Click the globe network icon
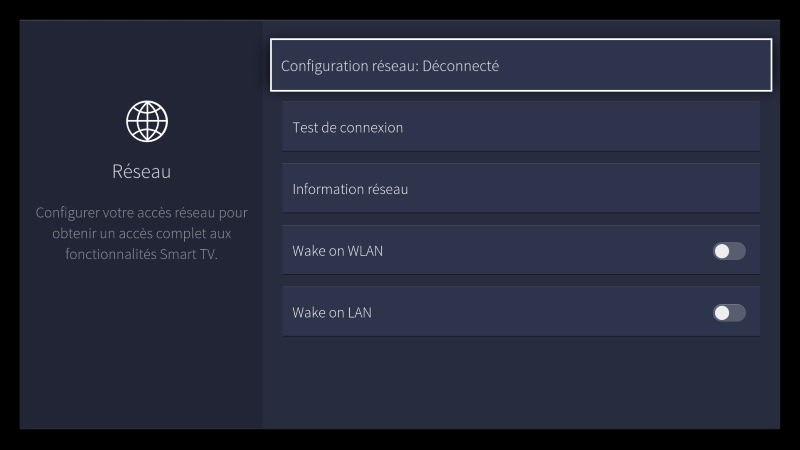This screenshot has width=800, height=450. [147, 122]
